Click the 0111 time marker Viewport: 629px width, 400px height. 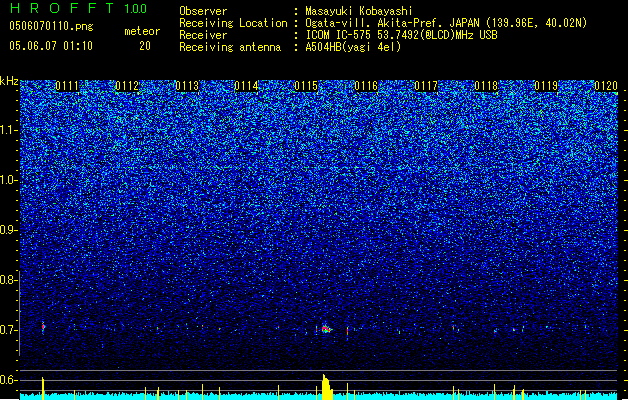67,86
